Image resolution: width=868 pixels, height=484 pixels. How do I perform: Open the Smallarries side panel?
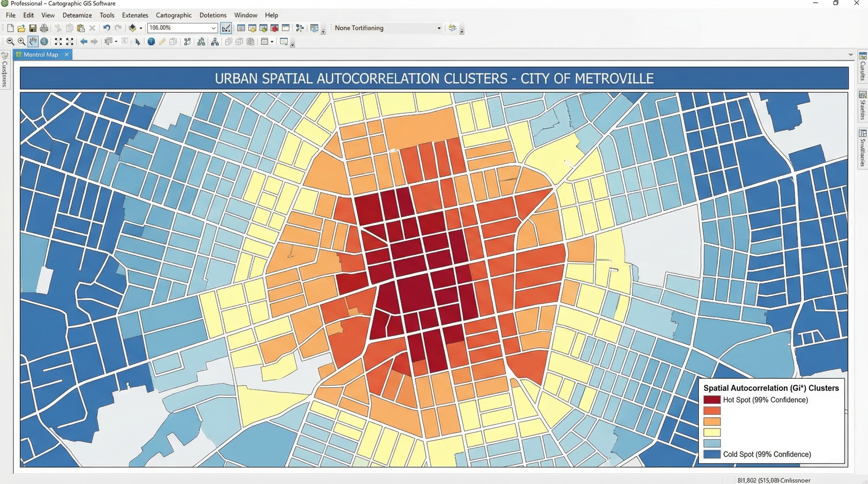pos(863,148)
